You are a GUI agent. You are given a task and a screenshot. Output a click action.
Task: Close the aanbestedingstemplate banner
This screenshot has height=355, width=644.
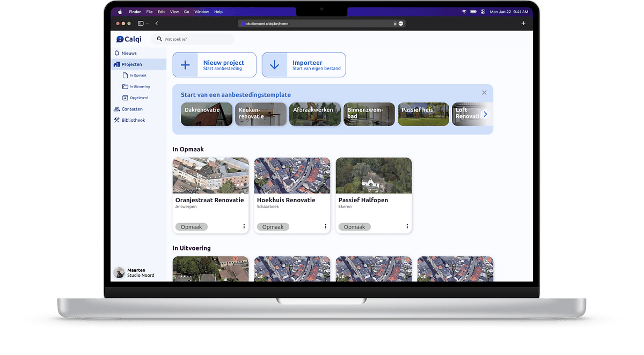[484, 93]
